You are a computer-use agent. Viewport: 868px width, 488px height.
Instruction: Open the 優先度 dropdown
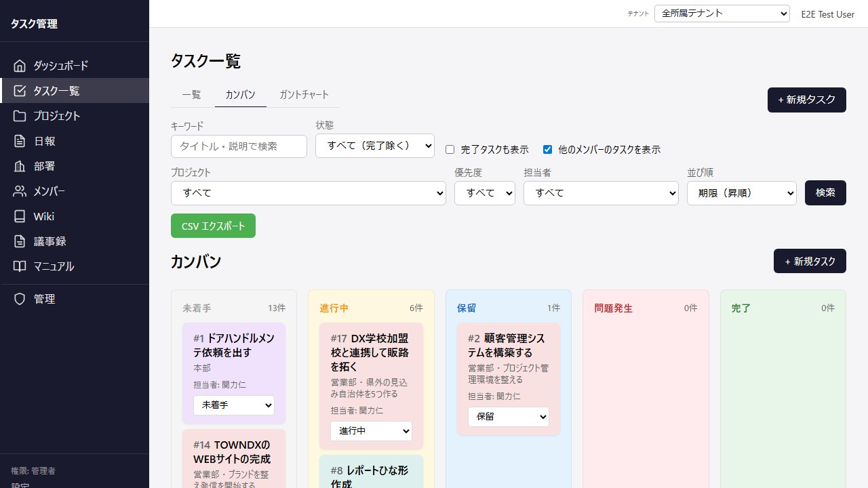(x=485, y=193)
